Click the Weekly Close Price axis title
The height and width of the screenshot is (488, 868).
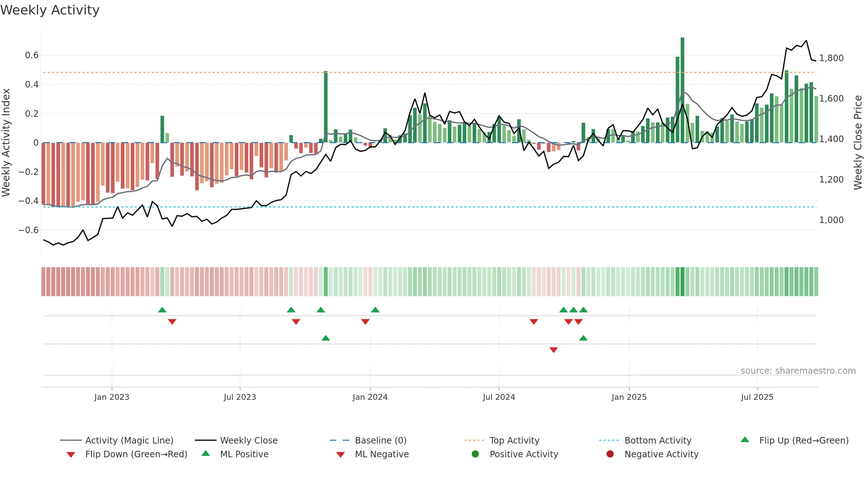click(858, 142)
